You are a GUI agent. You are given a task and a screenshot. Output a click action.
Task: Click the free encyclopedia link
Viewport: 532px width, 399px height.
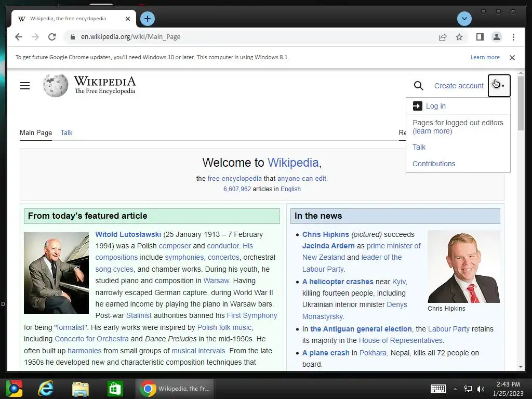[x=234, y=179]
